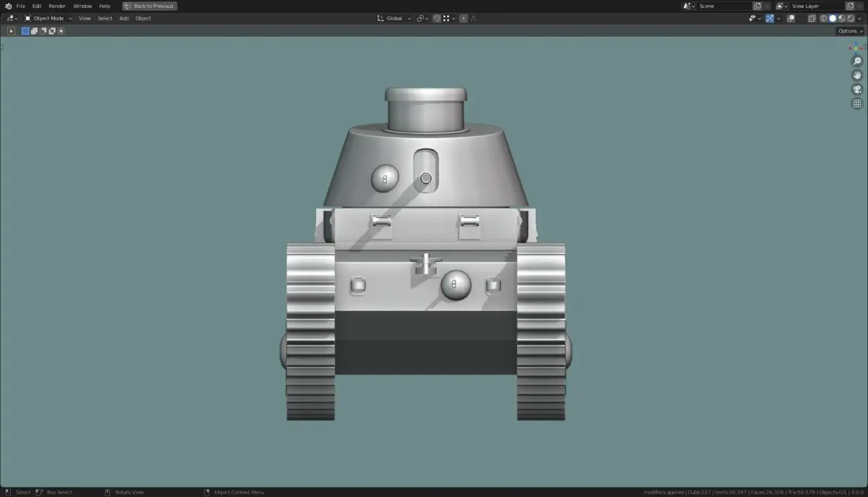Open the Render menu
This screenshot has width=868, height=497.
(x=57, y=6)
